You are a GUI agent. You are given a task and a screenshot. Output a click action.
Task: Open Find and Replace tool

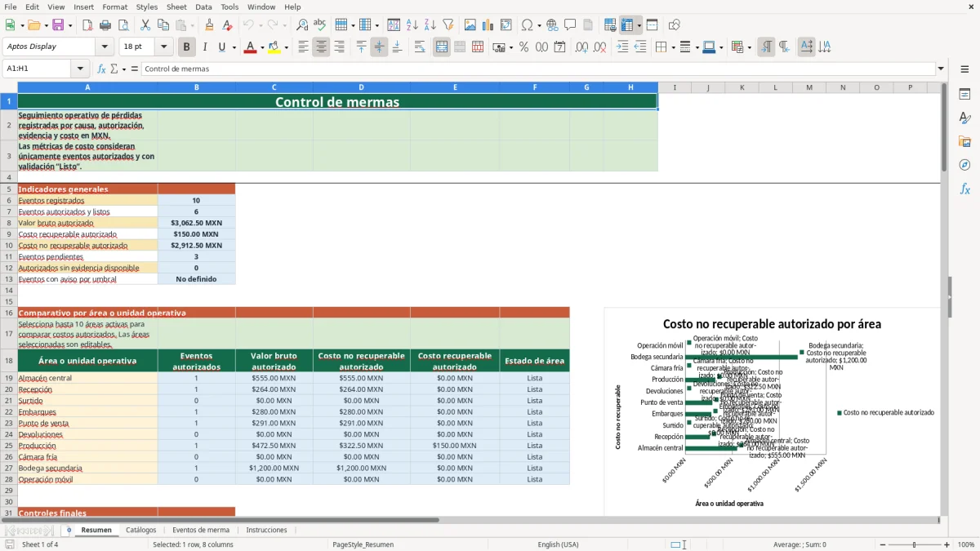302,25
